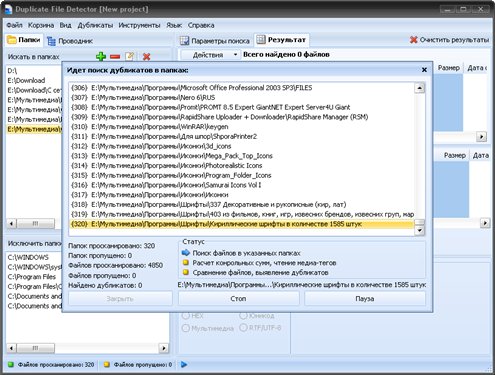This screenshot has height=375, width=495.
Task: Click the right scroll arrow of lower results table
Action: click(x=485, y=223)
